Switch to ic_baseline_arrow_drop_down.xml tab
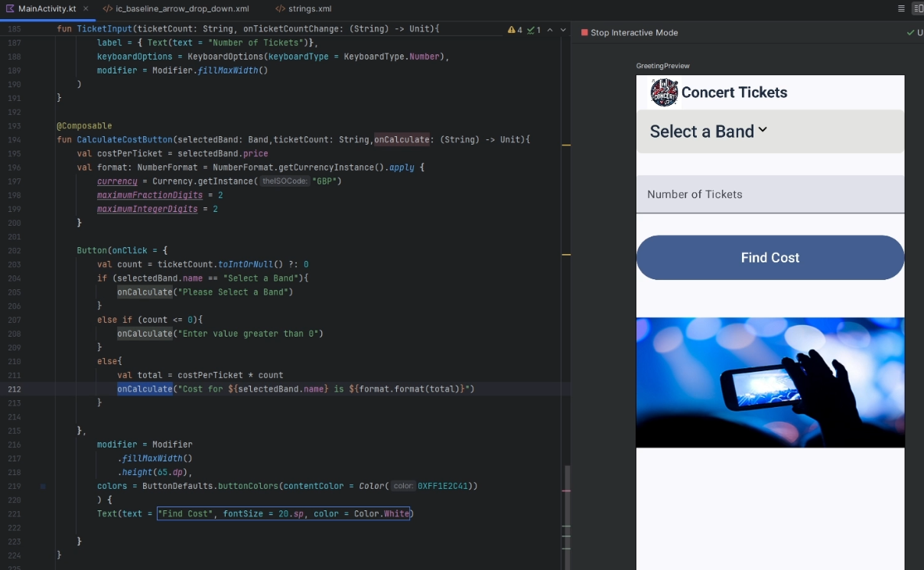 [x=175, y=8]
